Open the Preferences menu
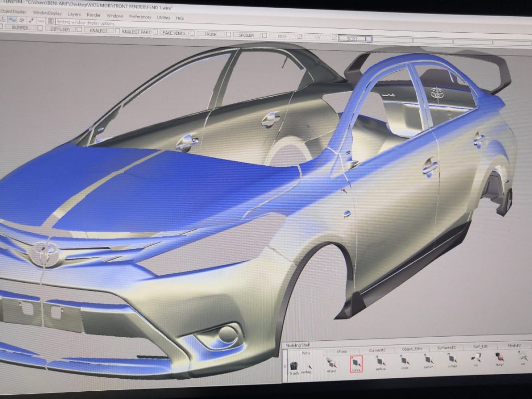The height and width of the screenshot is (399, 532). pyautogui.click(x=140, y=17)
